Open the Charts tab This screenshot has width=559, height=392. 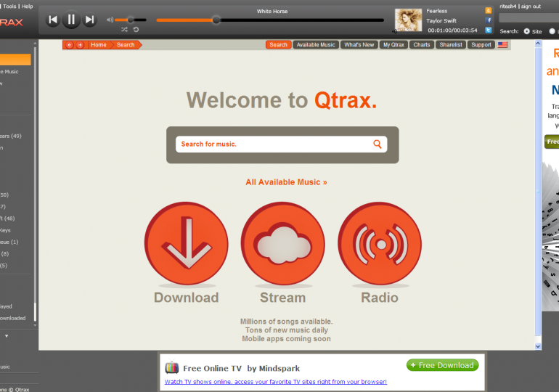pos(422,45)
